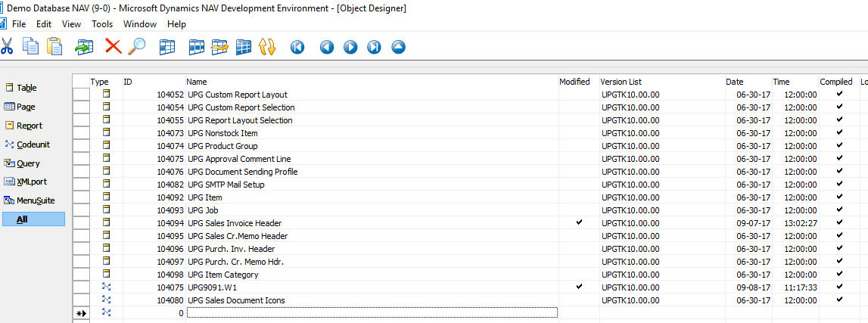This screenshot has height=323, width=868.
Task: Click the application icon beside File menu
Action: (x=3, y=23)
